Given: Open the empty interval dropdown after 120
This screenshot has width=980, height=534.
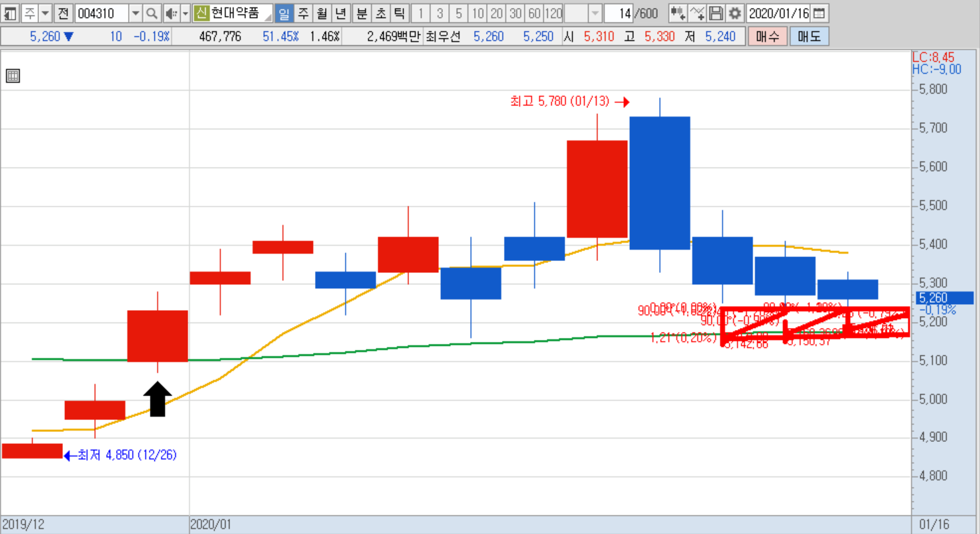Looking at the screenshot, I should click(x=595, y=13).
